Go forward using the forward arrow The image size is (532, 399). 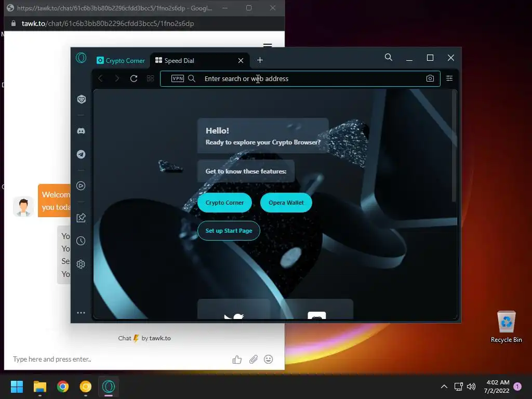pos(117,78)
